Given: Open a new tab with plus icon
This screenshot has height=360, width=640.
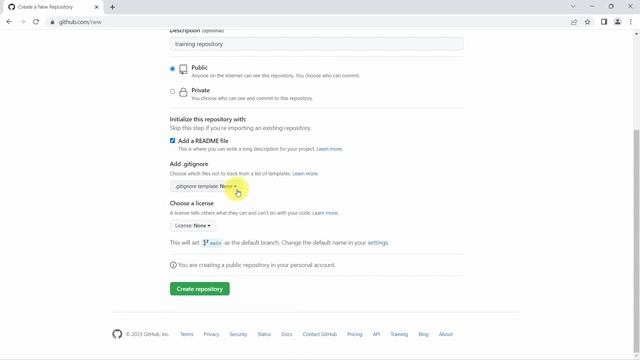Looking at the screenshot, I should [x=112, y=7].
